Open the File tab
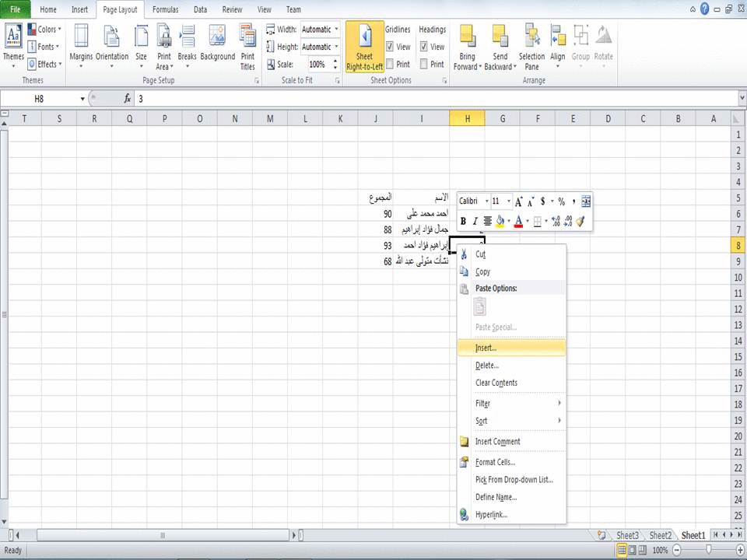Screen dimensions: 747x560 tap(16, 9)
